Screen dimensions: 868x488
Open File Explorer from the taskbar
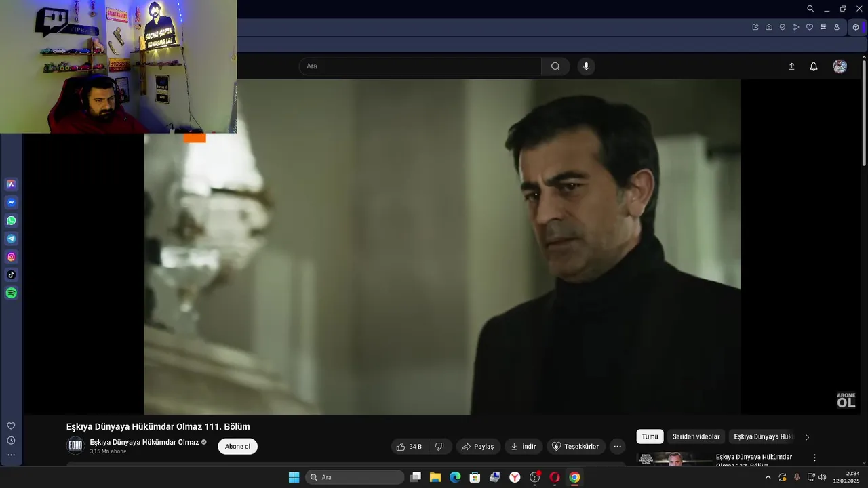[x=435, y=477]
